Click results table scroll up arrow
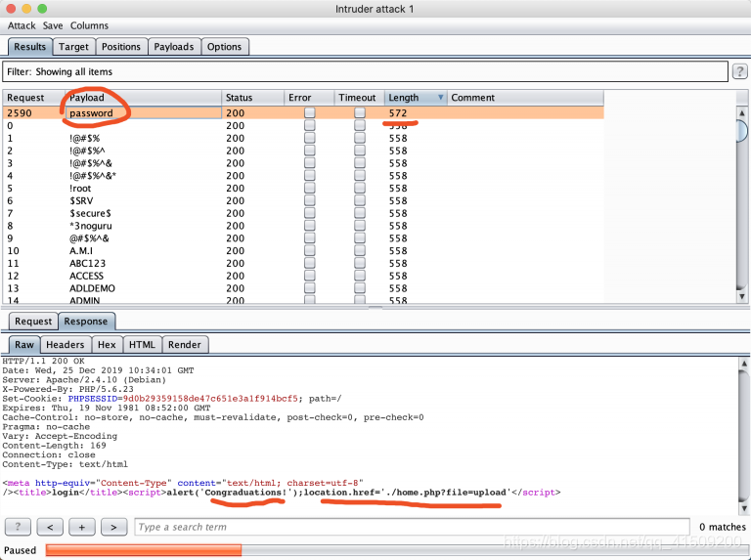The width and height of the screenshot is (751, 560). 742,113
